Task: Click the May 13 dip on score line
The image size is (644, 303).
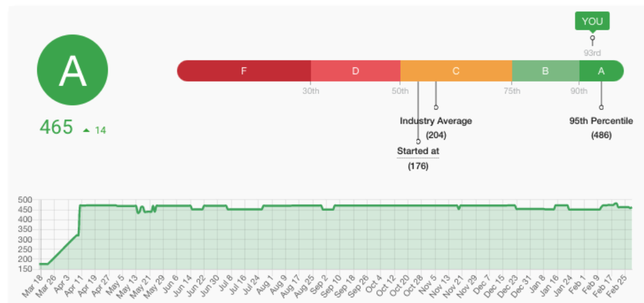Action: tap(139, 212)
